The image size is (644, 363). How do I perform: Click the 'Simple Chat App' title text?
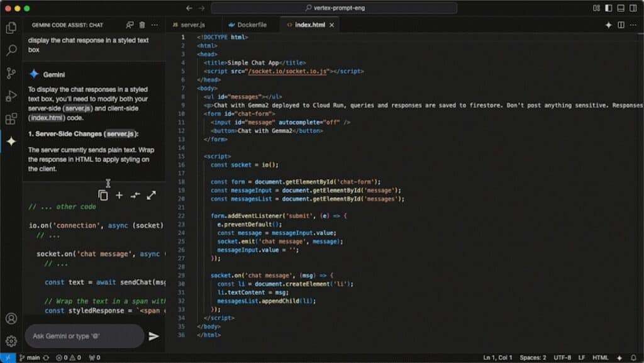[x=253, y=63]
